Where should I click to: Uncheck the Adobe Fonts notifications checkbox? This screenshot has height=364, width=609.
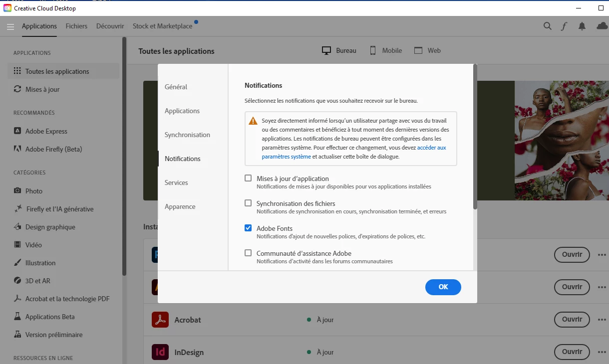[x=248, y=228]
